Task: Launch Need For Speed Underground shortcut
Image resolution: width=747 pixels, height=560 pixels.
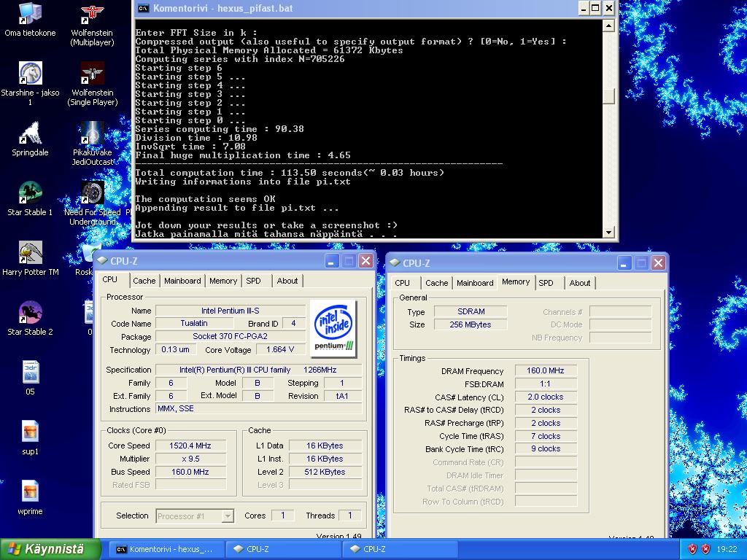Action: [x=92, y=203]
